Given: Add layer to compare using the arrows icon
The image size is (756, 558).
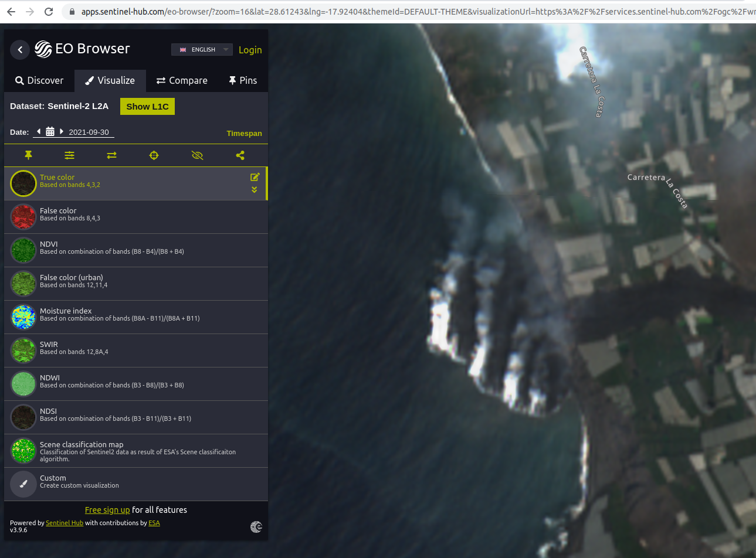Looking at the screenshot, I should 111,155.
